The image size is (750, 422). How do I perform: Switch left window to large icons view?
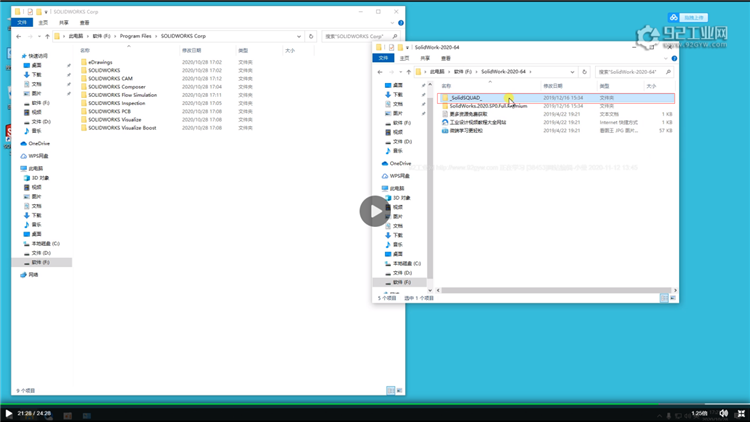[399, 390]
